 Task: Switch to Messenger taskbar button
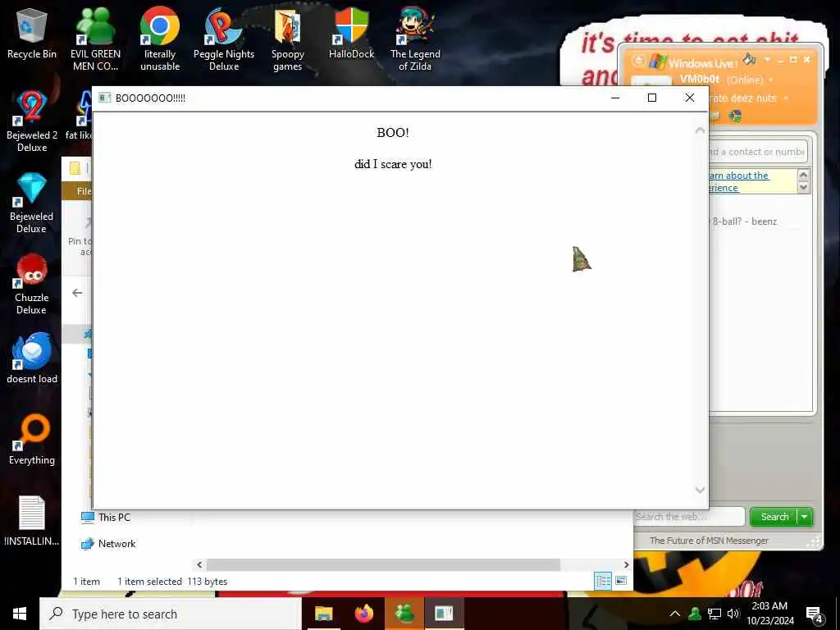pos(404,614)
